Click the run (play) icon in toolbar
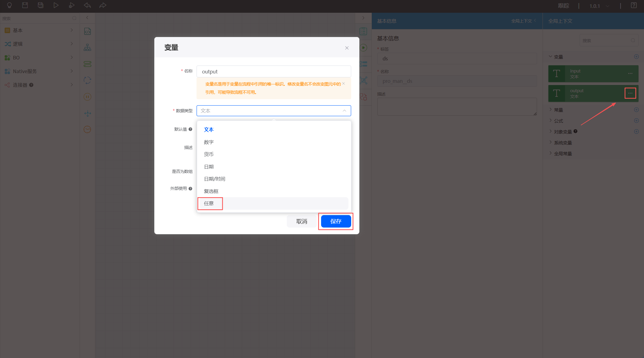The height and width of the screenshot is (358, 644). 56,5
